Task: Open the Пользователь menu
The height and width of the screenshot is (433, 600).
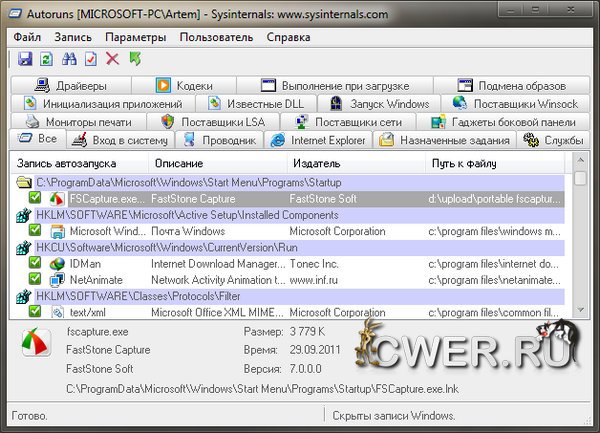Action: pos(216,37)
